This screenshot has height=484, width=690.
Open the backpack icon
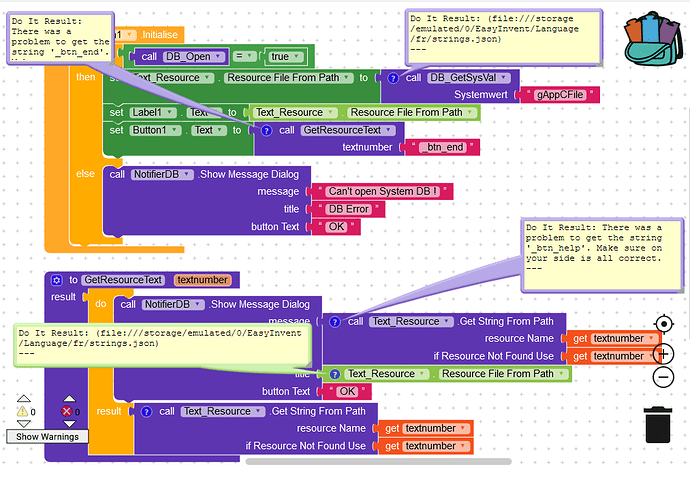[653, 39]
